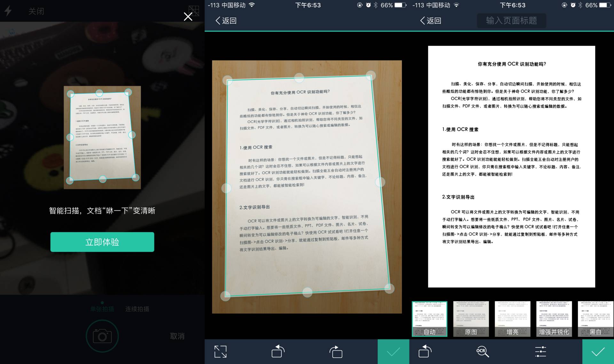614x364 pixels.
Task: Rotate left in the crop screen toolbar
Action: click(278, 352)
